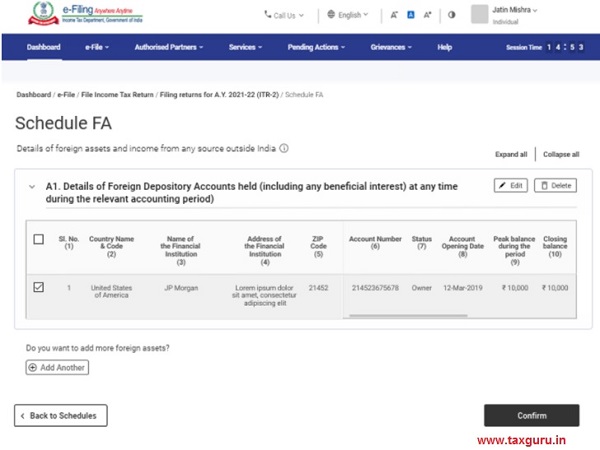Viewport: 600px width, 450px height.
Task: Click the globe language icon
Action: click(x=331, y=14)
